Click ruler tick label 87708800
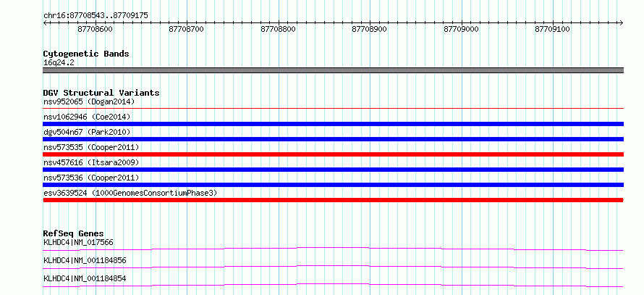This screenshot has width=644, height=295. coord(278,29)
